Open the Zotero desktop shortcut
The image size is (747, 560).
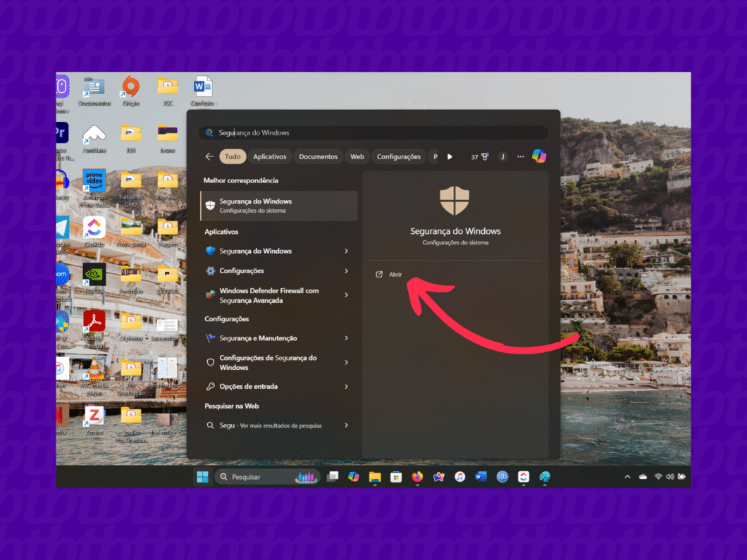94,420
